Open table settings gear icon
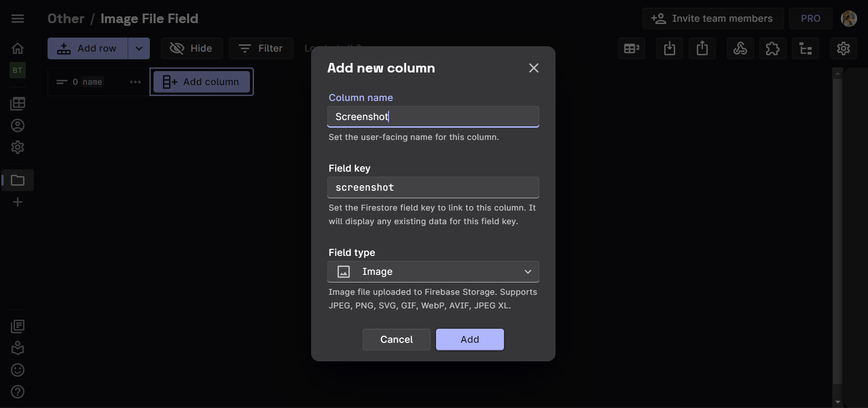Screen dimensions: 868x408 tap(843, 48)
